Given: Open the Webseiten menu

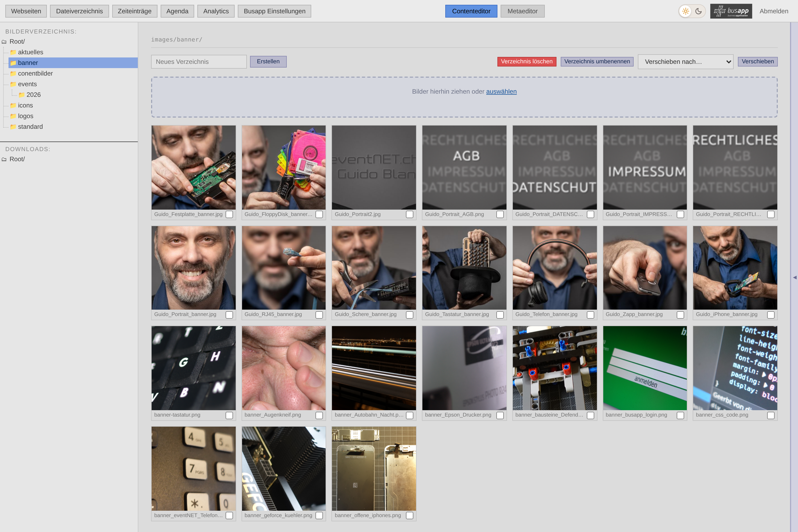Looking at the screenshot, I should point(26,11).
